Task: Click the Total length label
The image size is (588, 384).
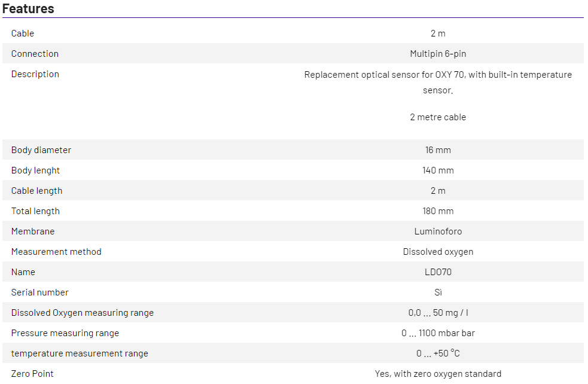Action: coord(35,211)
